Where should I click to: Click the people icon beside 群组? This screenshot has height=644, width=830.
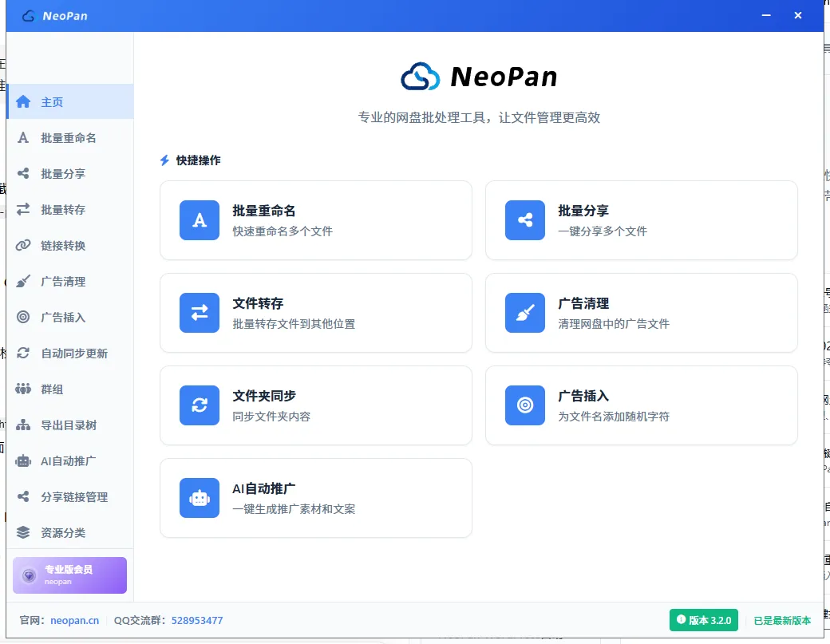click(23, 389)
